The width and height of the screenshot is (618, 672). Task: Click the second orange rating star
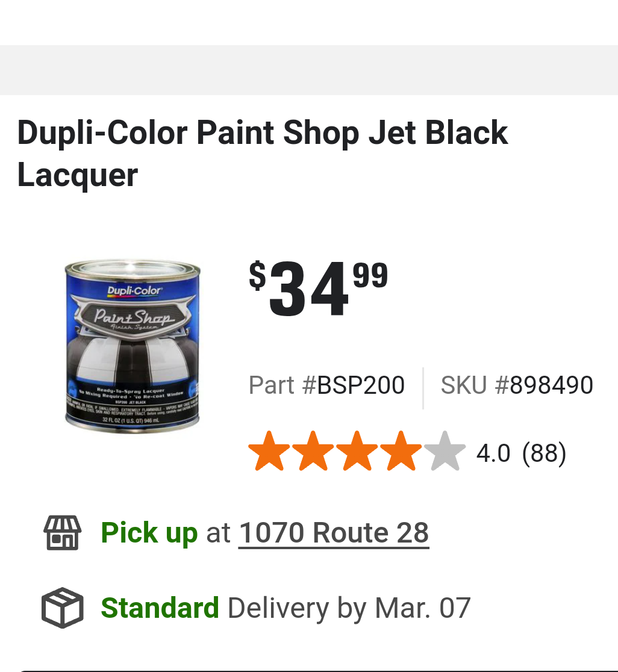tap(313, 451)
